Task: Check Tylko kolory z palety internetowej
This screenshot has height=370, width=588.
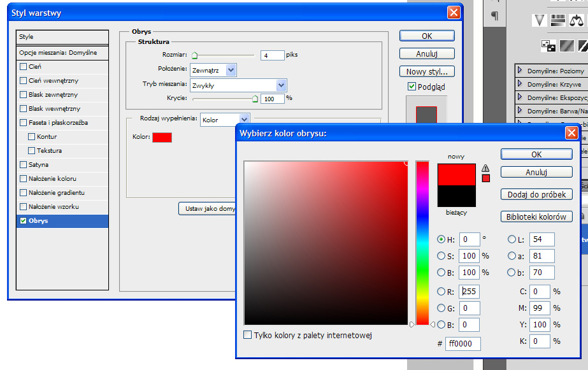Action: (248, 335)
